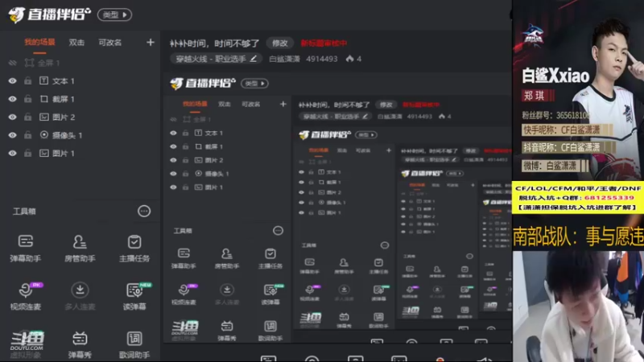Open the Douyu 虚拟形象 tool
Screen dimensions: 644x362
pos(27,345)
